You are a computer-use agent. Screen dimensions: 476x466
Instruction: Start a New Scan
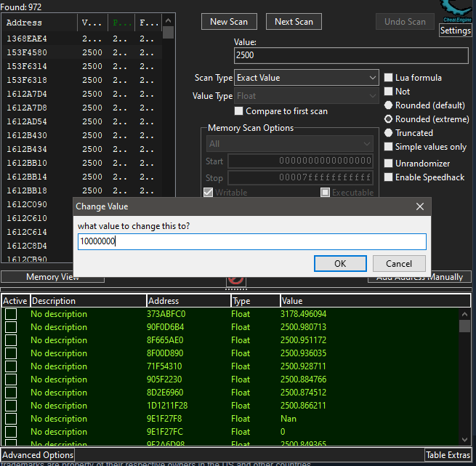point(229,22)
